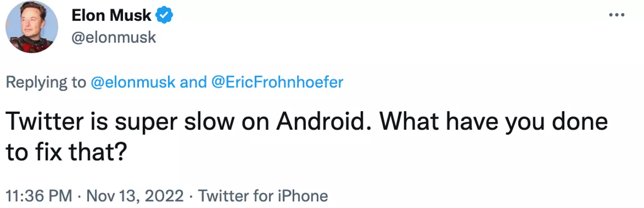This screenshot has height=208, width=644.
Task: Click the 11:36 PM timestamp
Action: (x=38, y=196)
